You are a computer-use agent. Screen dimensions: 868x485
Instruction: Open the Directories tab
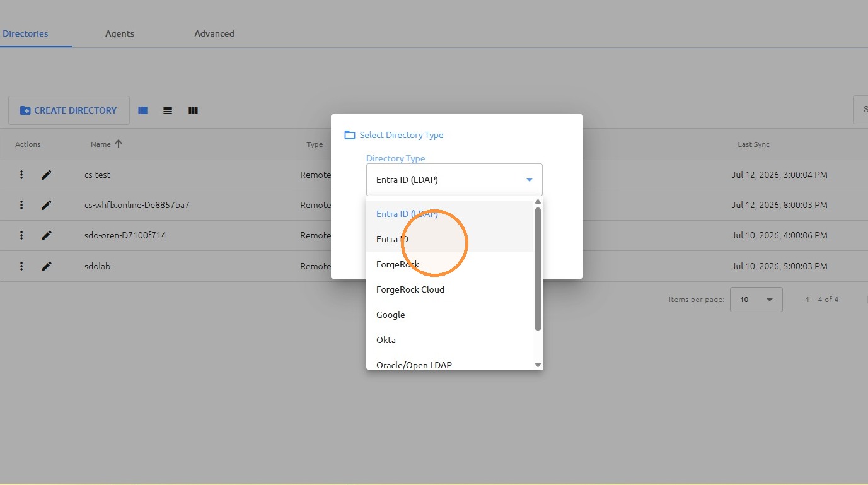pyautogui.click(x=25, y=33)
